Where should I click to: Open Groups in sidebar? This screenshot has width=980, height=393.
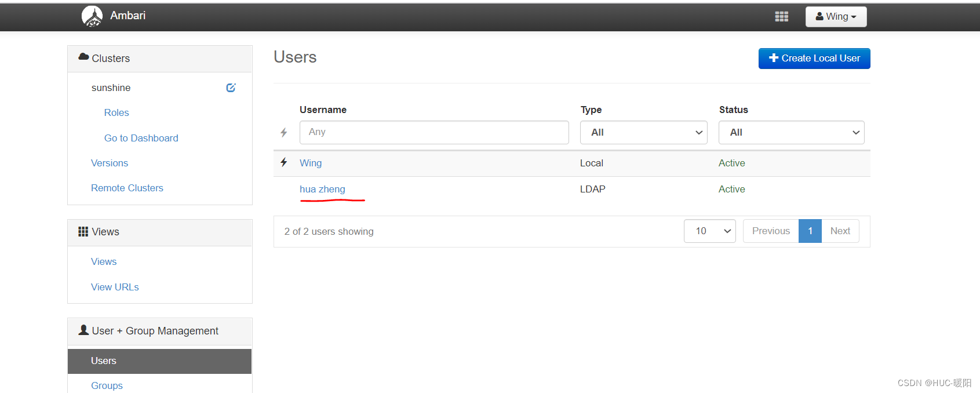point(107,385)
